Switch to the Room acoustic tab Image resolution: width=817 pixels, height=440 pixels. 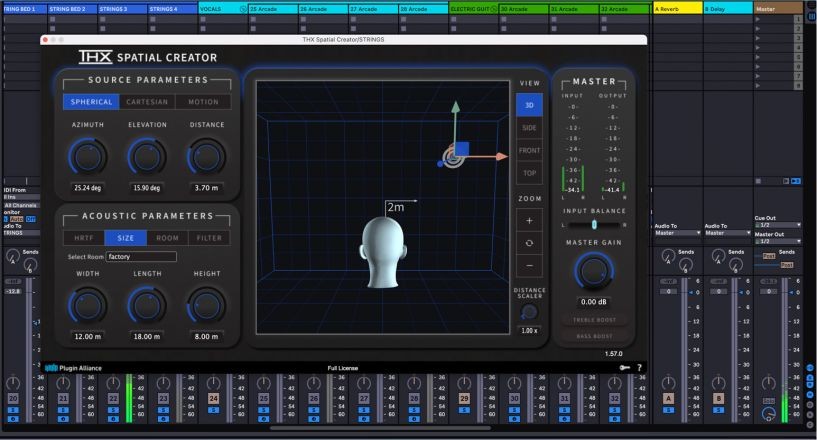[x=167, y=238]
